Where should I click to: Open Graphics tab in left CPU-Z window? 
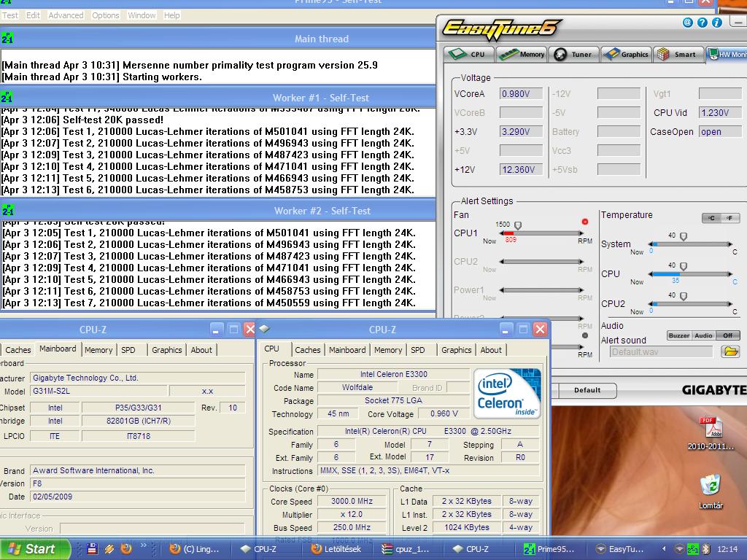coord(167,350)
